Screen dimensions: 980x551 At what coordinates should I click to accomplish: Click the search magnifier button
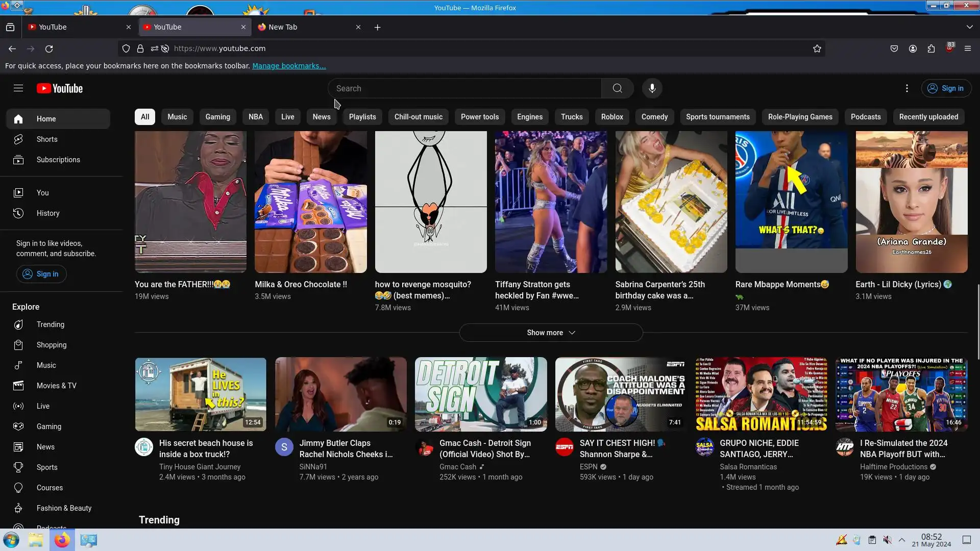point(617,88)
